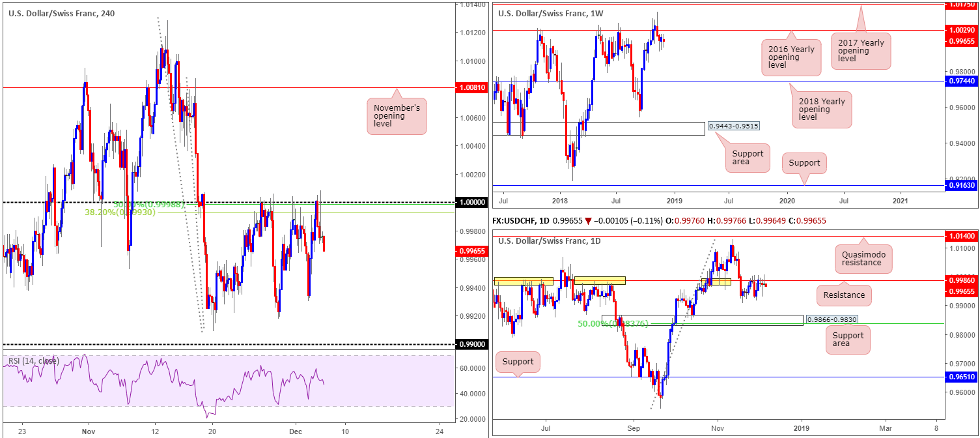Click the red 1.00290 price label
Image resolution: width=980 pixels, height=438 pixels.
point(962,30)
